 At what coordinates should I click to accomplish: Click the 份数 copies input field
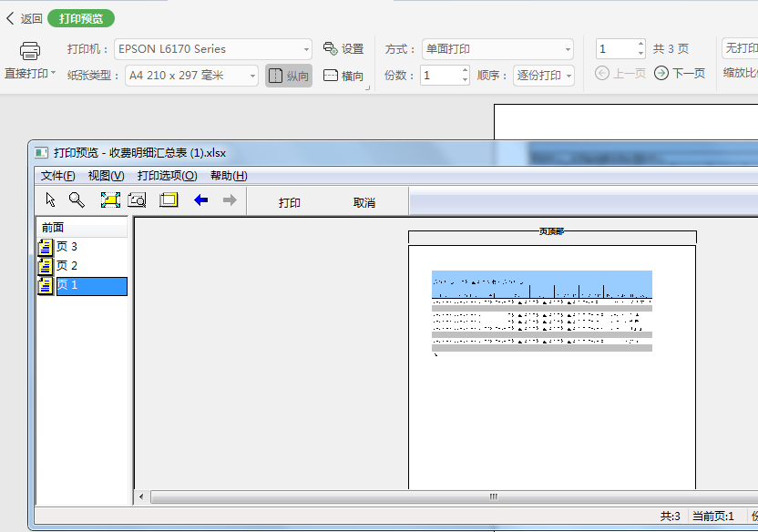click(441, 76)
